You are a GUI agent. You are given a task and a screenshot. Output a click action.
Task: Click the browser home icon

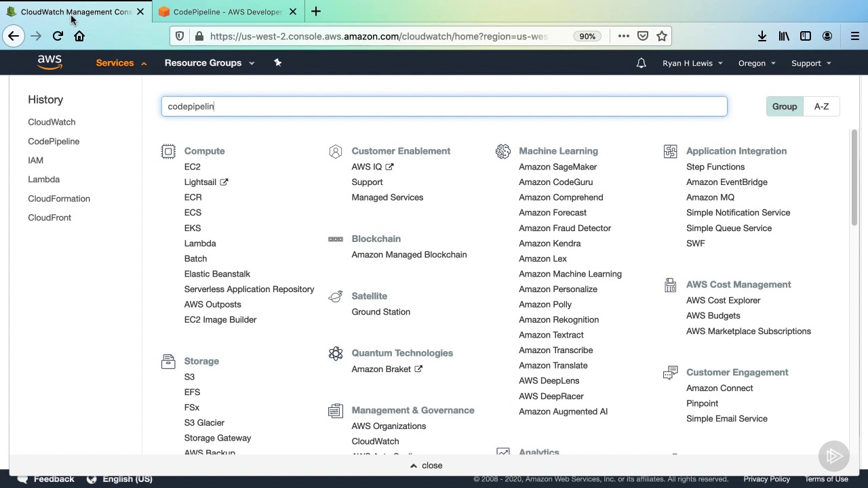click(x=79, y=36)
